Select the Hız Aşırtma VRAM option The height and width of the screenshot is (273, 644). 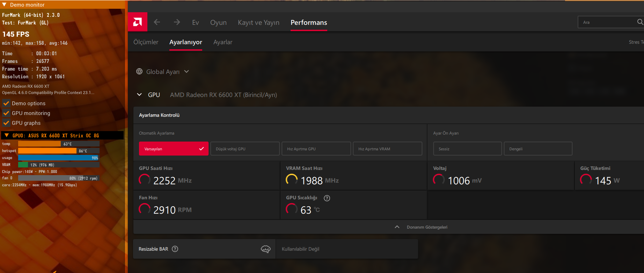pyautogui.click(x=387, y=149)
